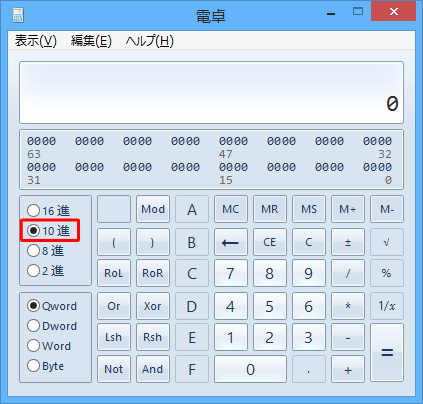Click the number 2 key
423x404 pixels.
point(270,337)
